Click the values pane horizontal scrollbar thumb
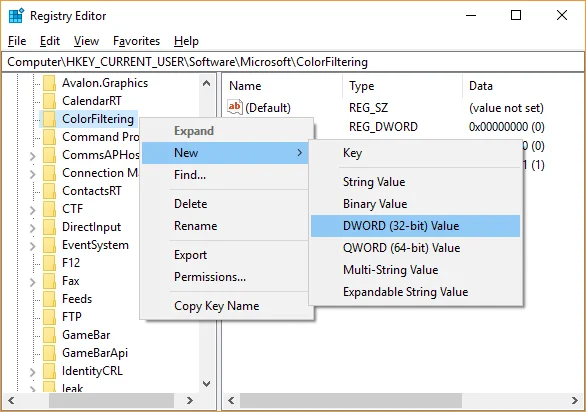This screenshot has height=412, width=586. click(x=351, y=400)
